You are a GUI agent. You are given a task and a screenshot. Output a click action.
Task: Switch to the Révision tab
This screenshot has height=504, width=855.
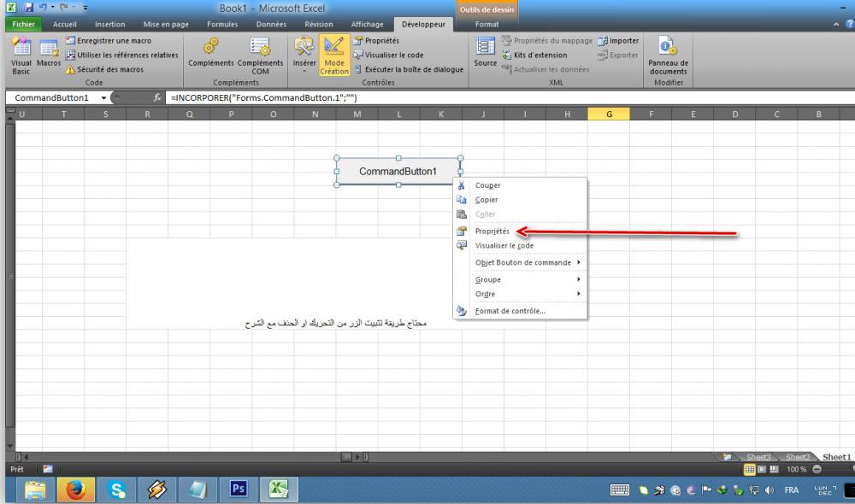click(x=318, y=24)
